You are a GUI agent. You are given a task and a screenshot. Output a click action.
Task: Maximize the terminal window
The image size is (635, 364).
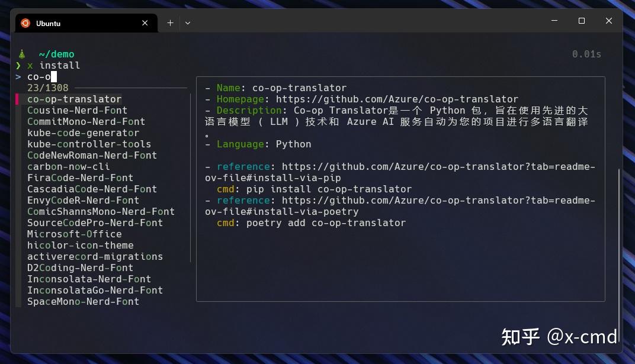click(x=582, y=21)
